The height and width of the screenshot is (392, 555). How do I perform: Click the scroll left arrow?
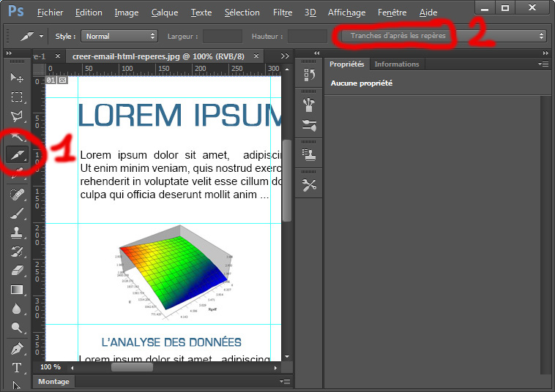point(72,368)
